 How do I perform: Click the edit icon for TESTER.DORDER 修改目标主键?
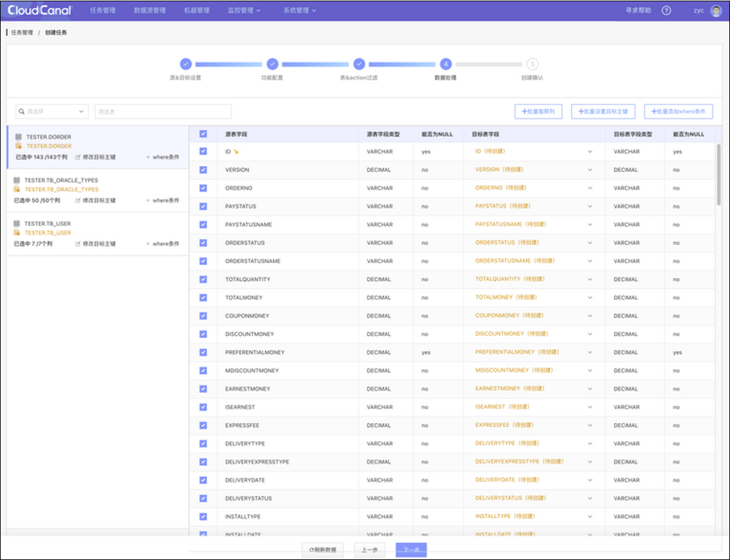(78, 157)
